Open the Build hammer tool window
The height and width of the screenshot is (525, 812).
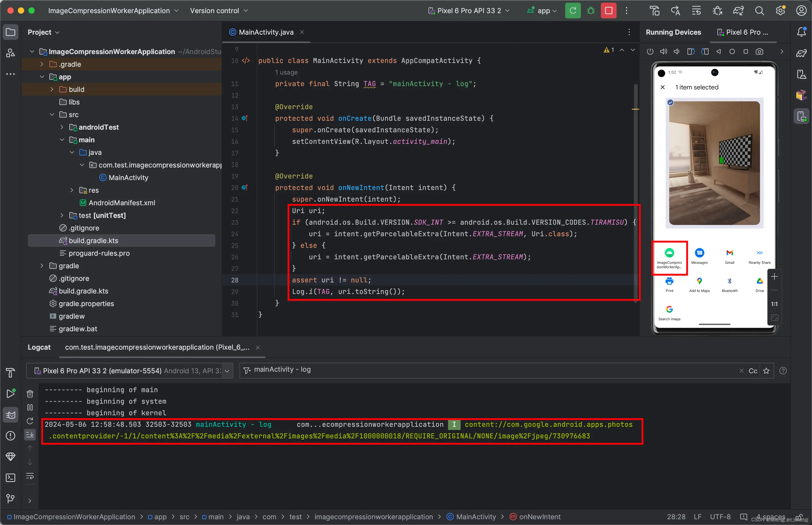[x=10, y=373]
